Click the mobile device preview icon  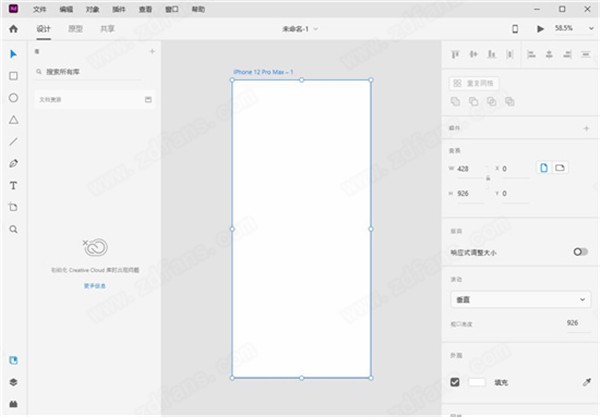tap(515, 29)
